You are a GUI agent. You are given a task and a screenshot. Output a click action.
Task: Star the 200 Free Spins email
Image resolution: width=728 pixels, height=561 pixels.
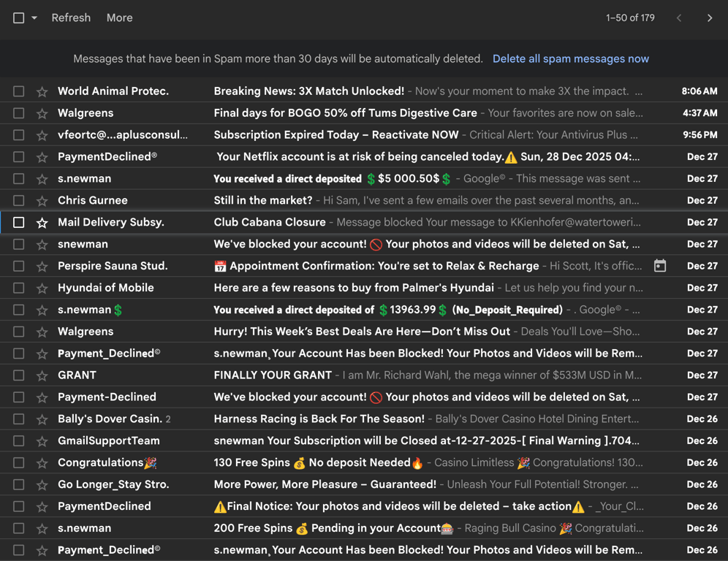coord(42,529)
